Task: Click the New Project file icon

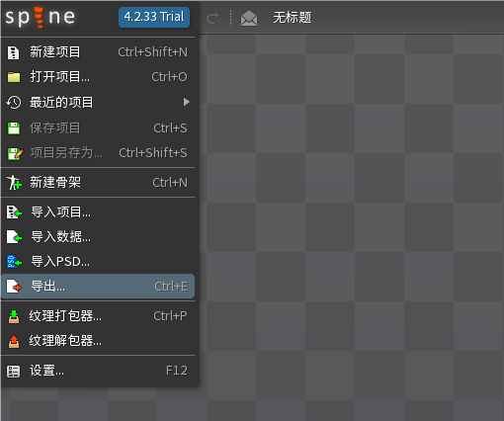Action: pos(14,52)
